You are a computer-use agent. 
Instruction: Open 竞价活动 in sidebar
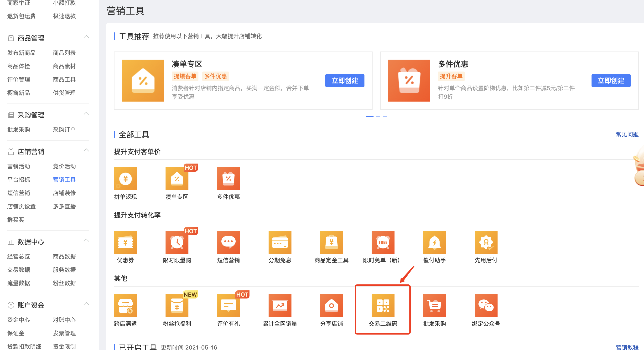click(64, 166)
